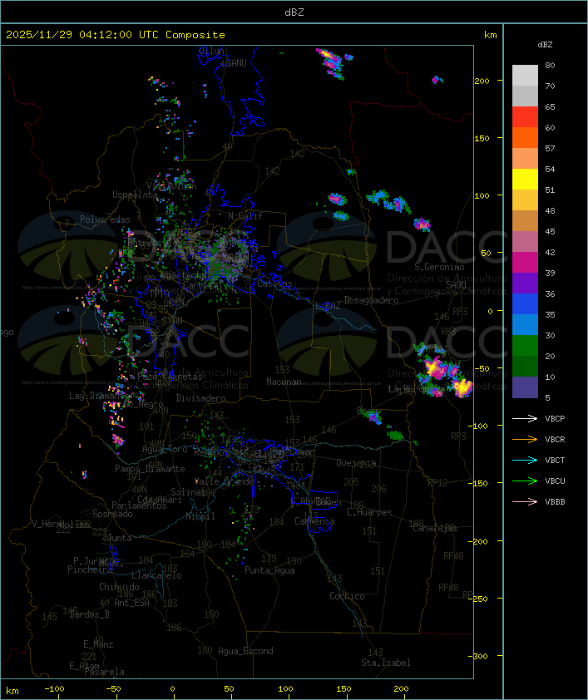Click the Carmensa map label
Viewport: 588px width, 700px height.
point(314,521)
